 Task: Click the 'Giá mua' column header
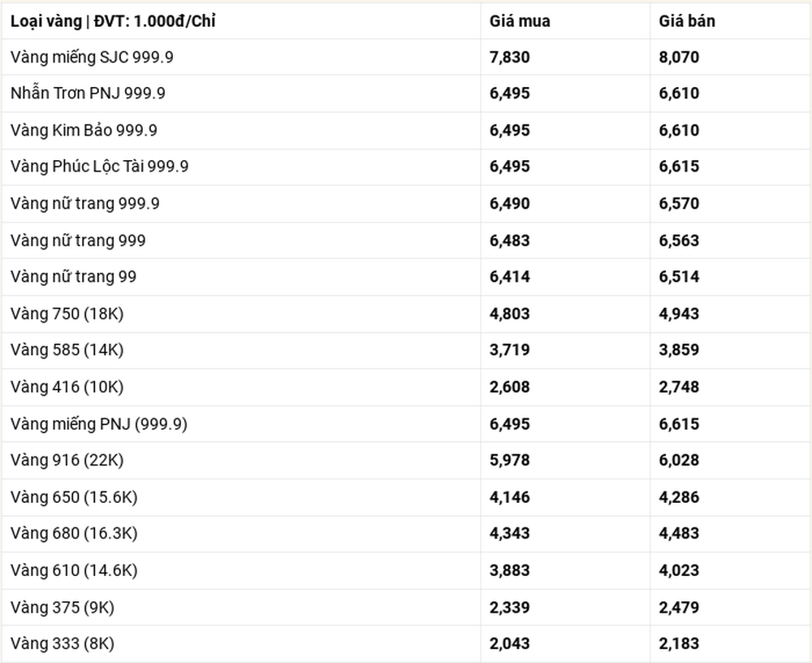pyautogui.click(x=520, y=21)
